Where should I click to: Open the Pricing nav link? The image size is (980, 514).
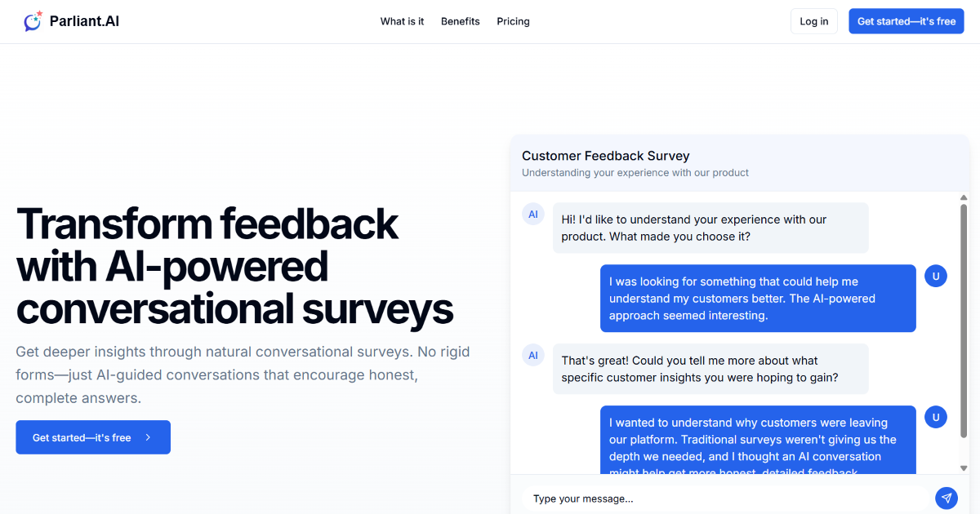pyautogui.click(x=513, y=21)
